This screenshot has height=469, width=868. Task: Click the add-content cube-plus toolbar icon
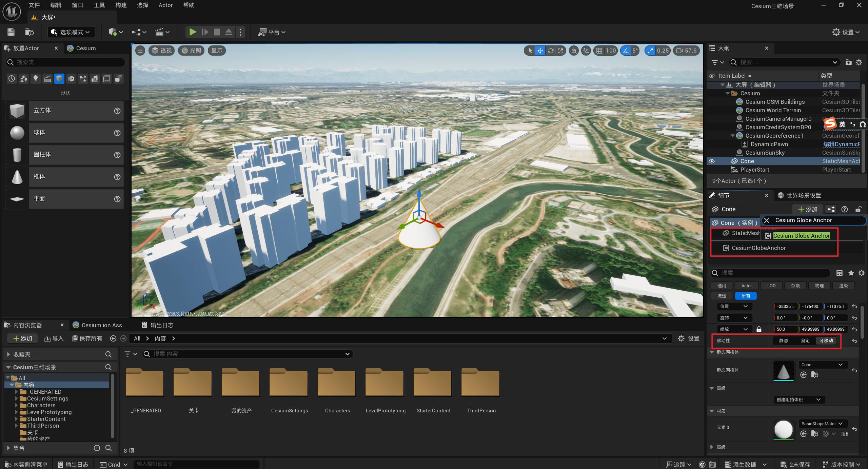[x=115, y=32]
